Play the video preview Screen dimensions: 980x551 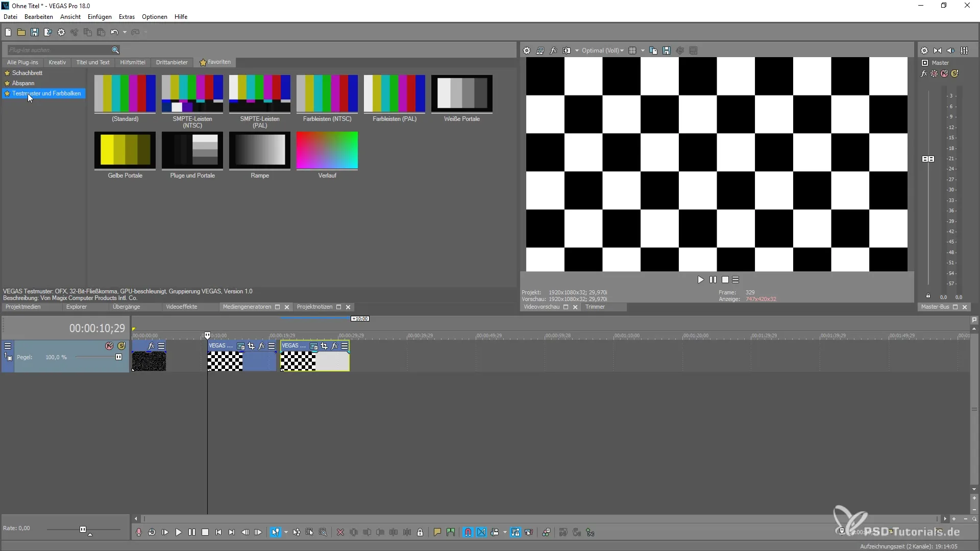pyautogui.click(x=700, y=280)
